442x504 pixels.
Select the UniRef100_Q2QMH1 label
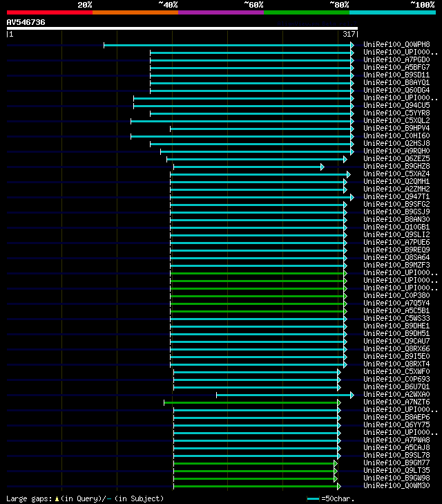pos(396,181)
